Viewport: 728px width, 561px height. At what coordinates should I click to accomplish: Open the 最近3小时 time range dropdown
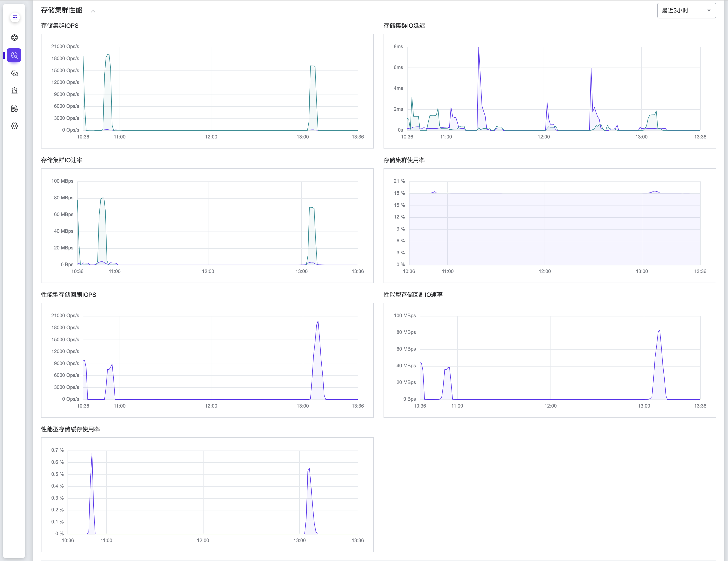click(x=686, y=11)
